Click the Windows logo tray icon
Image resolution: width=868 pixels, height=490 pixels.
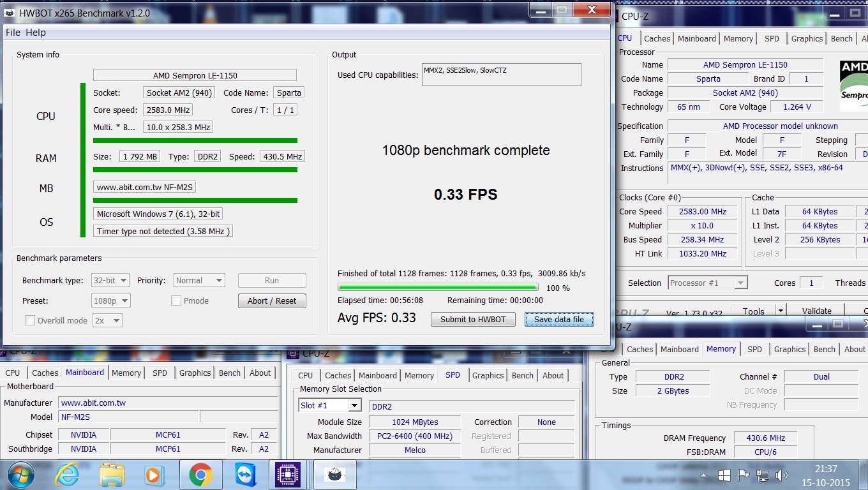click(x=724, y=475)
